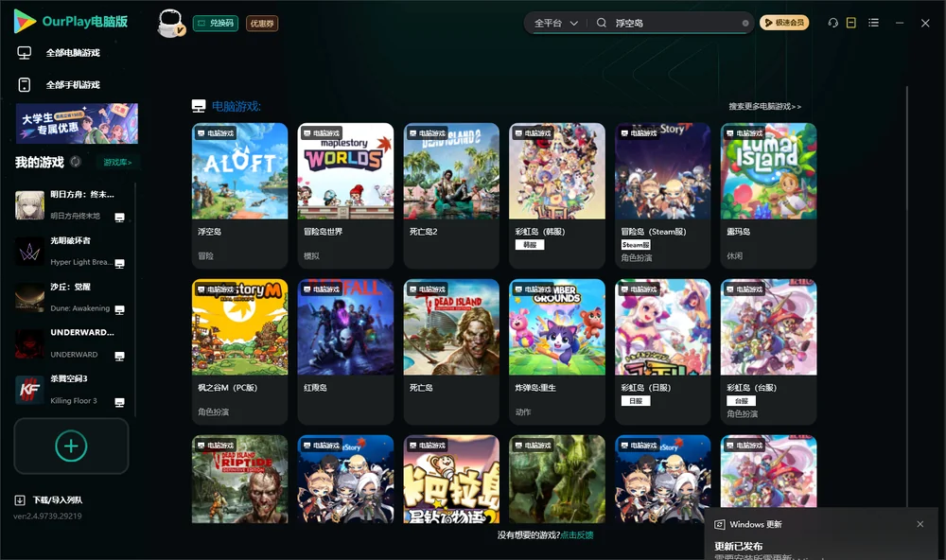Open the 咔啦岛 game card
Viewport: 946px width, 560px height.
coord(451,480)
